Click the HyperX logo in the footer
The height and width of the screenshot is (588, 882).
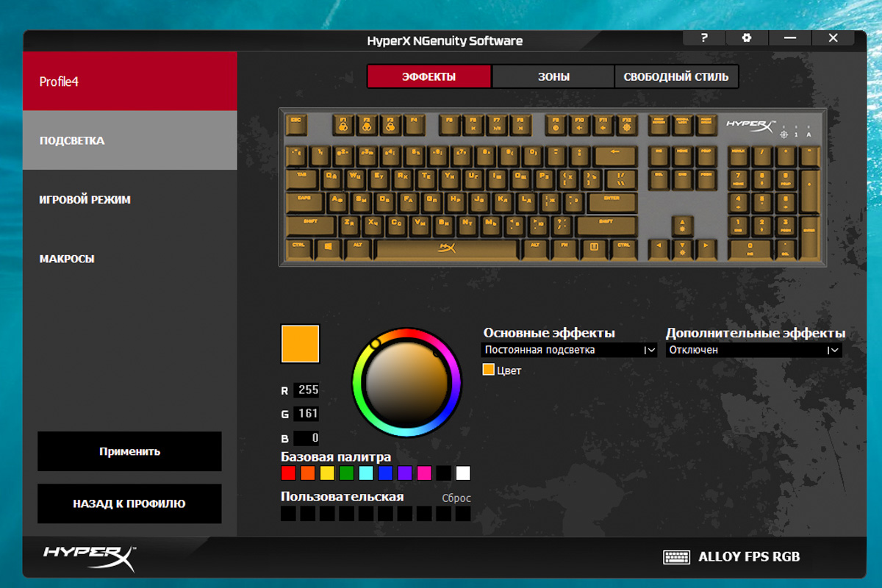tap(90, 557)
